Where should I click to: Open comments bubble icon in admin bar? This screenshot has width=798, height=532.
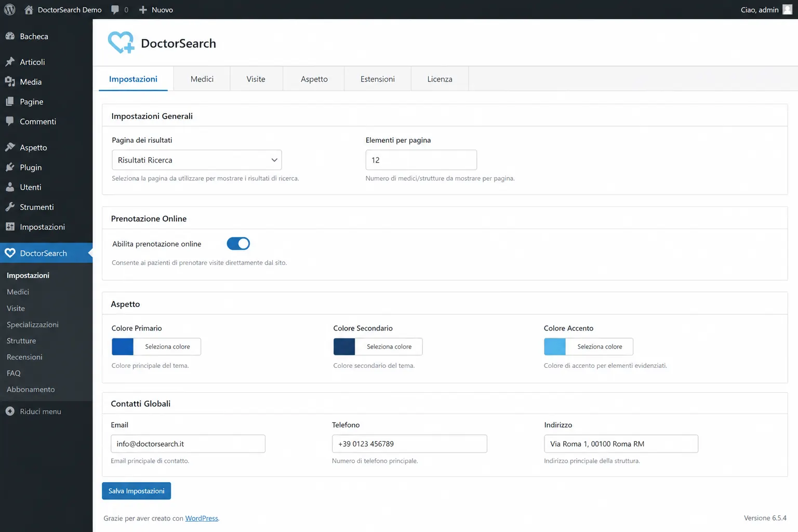pos(115,9)
